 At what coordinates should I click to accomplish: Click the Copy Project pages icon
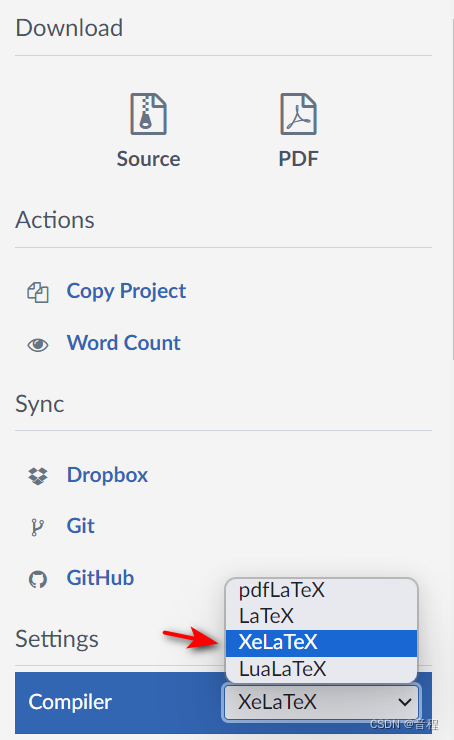coord(38,292)
